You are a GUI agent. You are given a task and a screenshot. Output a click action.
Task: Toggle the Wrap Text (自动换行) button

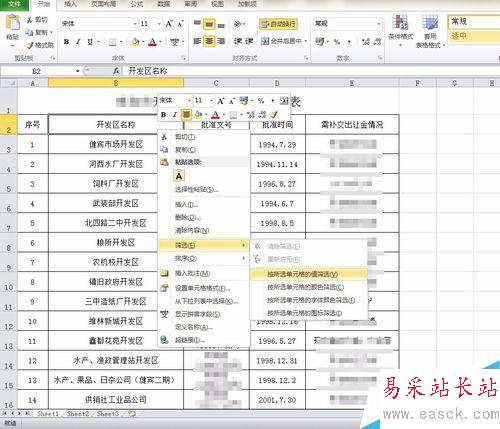[278, 24]
